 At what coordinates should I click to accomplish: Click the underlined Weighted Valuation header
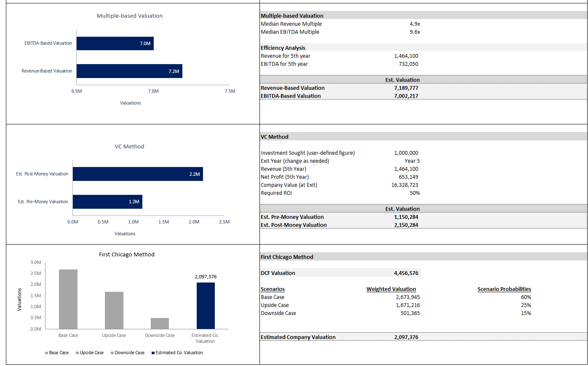[391, 289]
